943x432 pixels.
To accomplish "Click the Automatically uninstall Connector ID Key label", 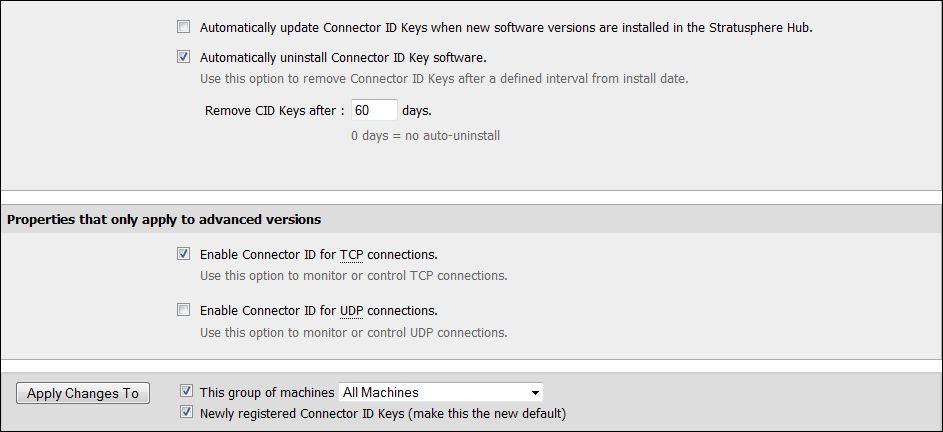I will point(343,58).
